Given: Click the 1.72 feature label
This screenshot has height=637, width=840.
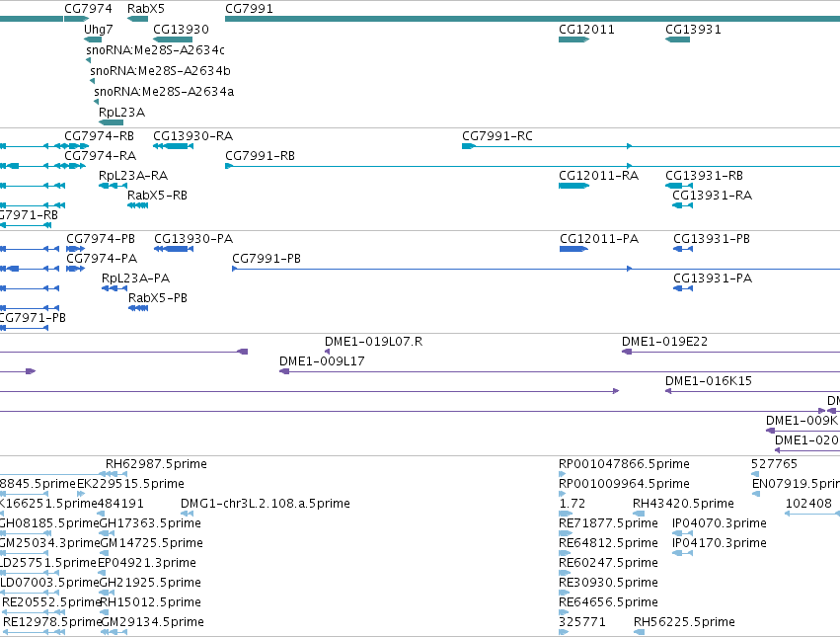Looking at the screenshot, I should pos(572,504).
